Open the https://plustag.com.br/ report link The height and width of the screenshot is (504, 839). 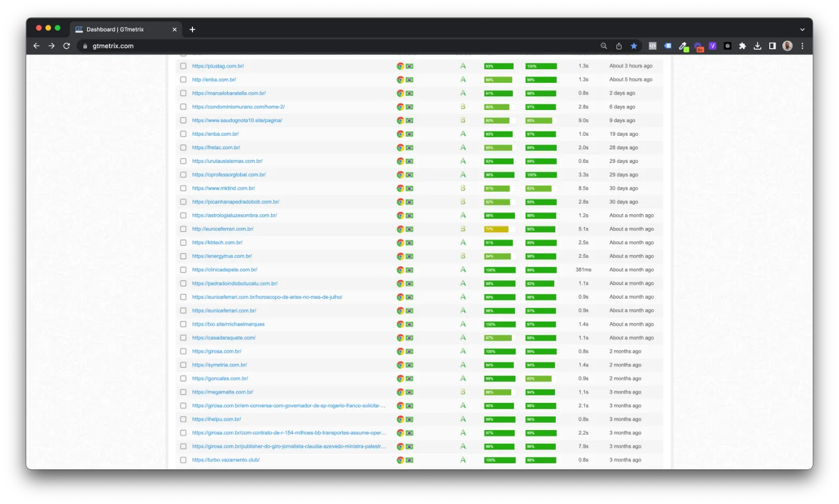(x=218, y=66)
